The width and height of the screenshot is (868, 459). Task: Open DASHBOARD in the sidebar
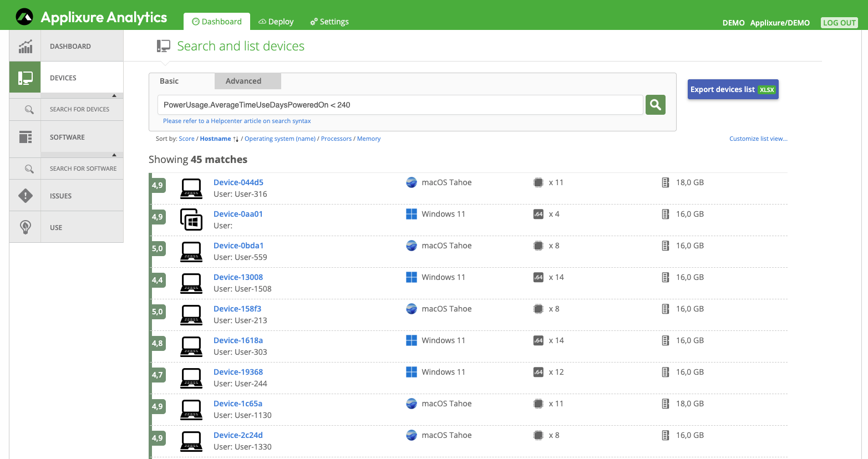point(70,46)
